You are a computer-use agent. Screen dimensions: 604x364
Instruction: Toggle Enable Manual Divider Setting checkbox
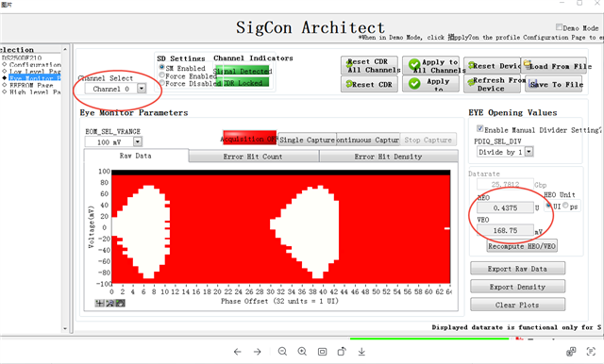click(480, 128)
